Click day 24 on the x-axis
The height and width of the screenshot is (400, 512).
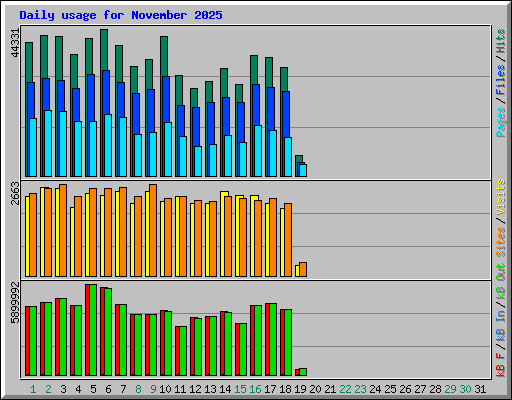pos(375,389)
